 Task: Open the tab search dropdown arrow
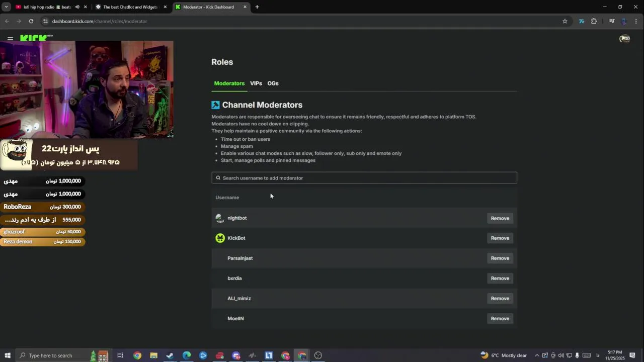(6, 7)
